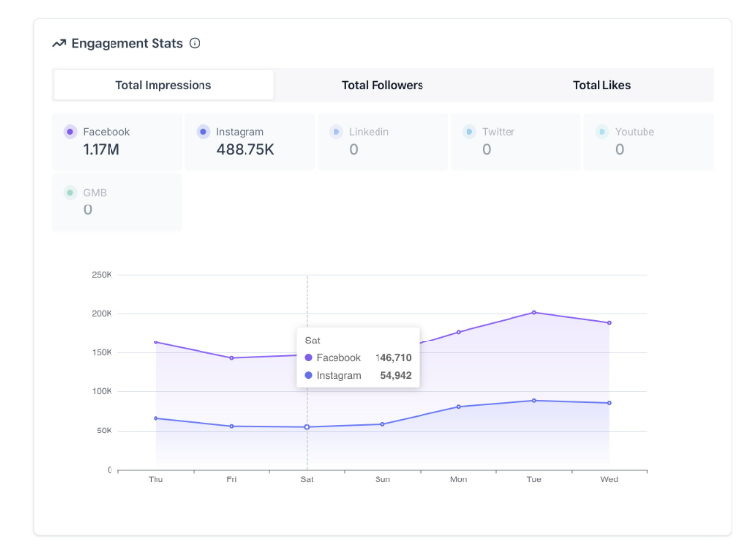The width and height of the screenshot is (756, 546).
Task: Click the Twitter legend dot icon
Action: click(x=468, y=132)
